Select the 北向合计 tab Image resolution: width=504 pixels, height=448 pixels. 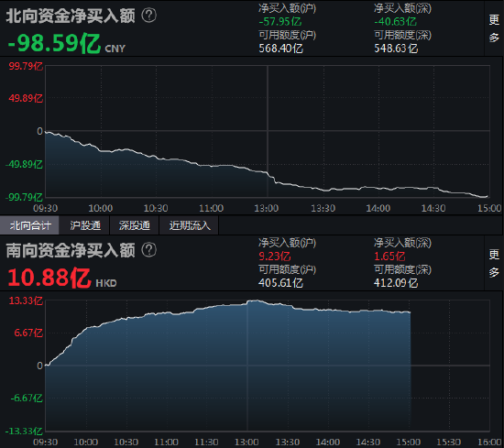tap(29, 225)
